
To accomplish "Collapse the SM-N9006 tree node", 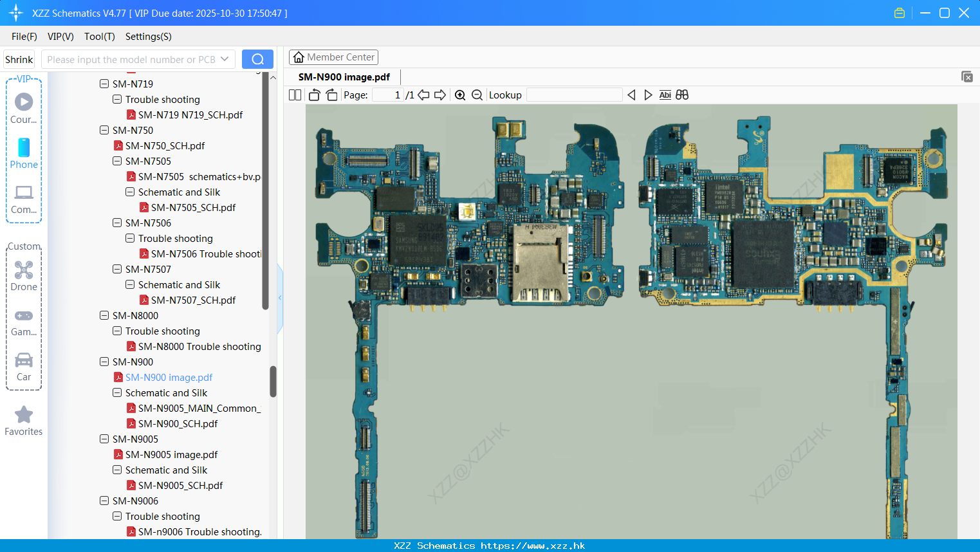I will pos(104,501).
